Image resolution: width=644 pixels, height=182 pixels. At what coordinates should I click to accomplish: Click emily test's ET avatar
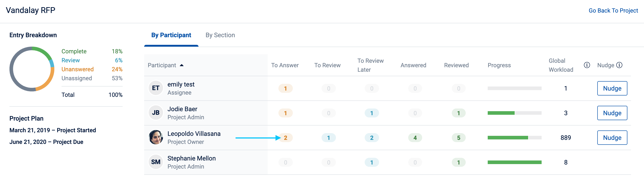(156, 88)
